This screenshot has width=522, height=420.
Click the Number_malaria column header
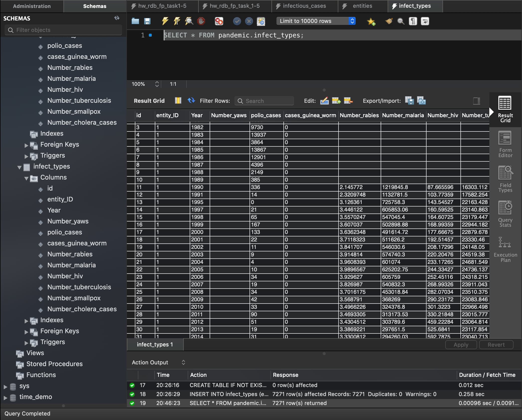click(x=403, y=115)
